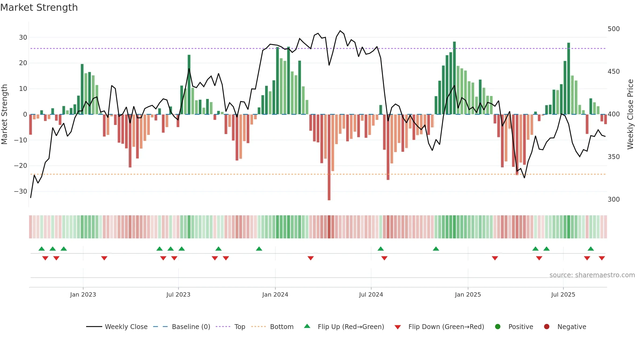644x362 pixels.
Task: Click the green Flip Up triangle legend icon
Action: 307,326
